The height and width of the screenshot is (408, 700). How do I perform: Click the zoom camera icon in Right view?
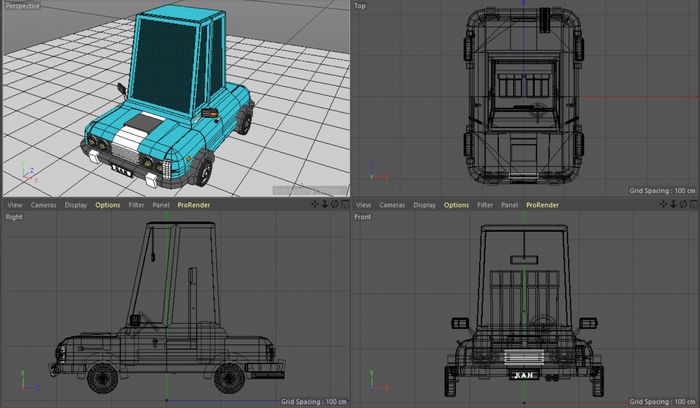tap(325, 204)
